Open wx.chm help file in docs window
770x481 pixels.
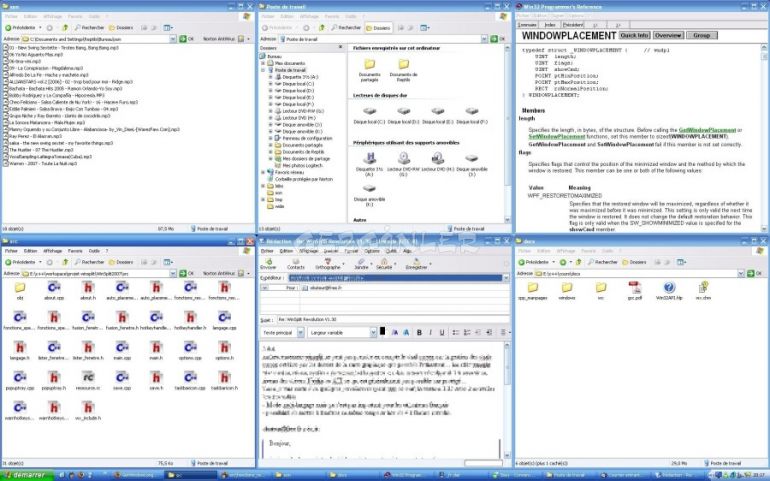[703, 290]
